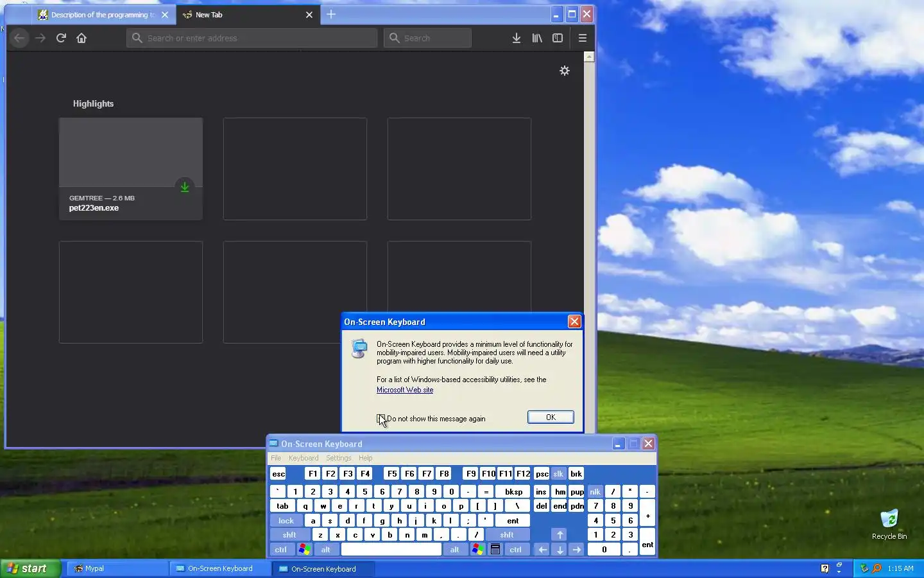
Task: Go back in Mypal browser
Action: 19,38
